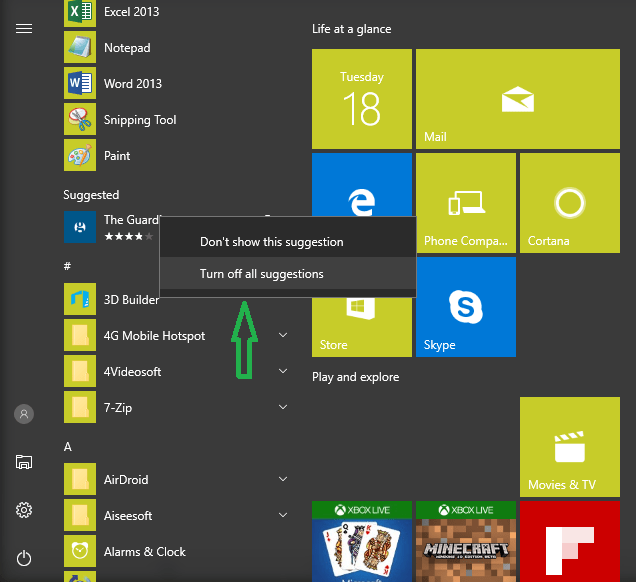This screenshot has height=582, width=636.
Task: Launch Word 2013 icon
Action: click(x=80, y=83)
